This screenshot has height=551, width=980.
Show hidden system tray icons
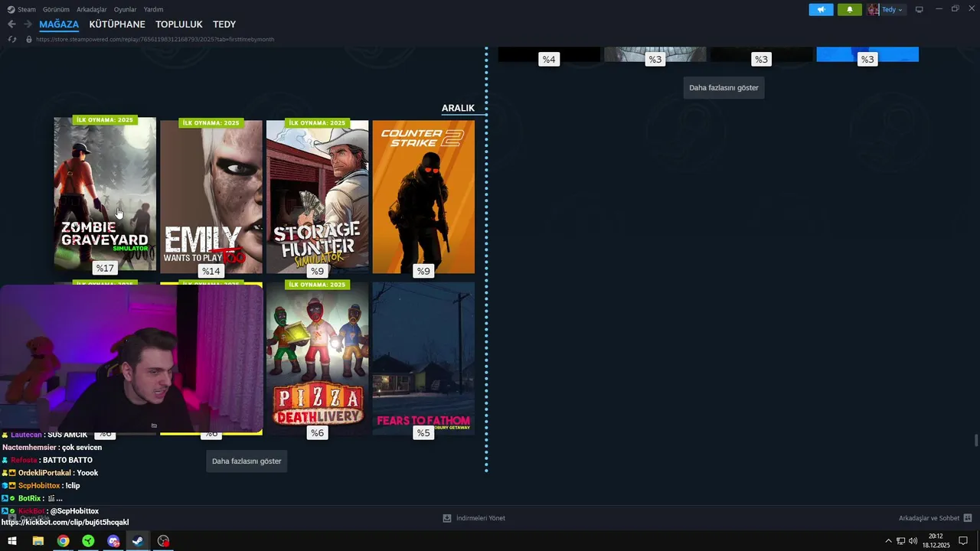tap(888, 541)
